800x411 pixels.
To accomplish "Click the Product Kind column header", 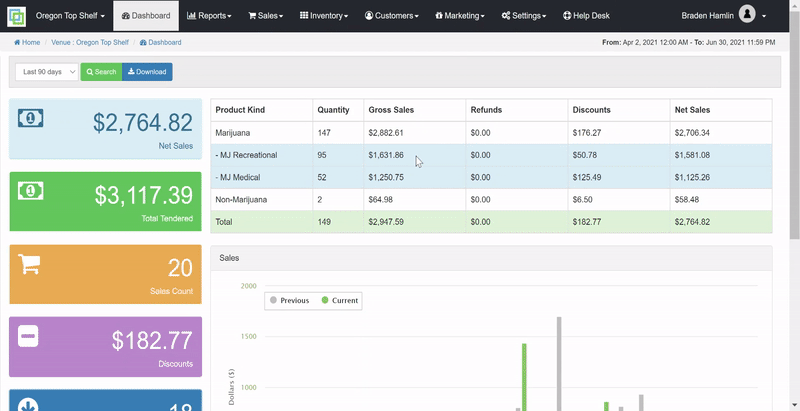I will (240, 110).
